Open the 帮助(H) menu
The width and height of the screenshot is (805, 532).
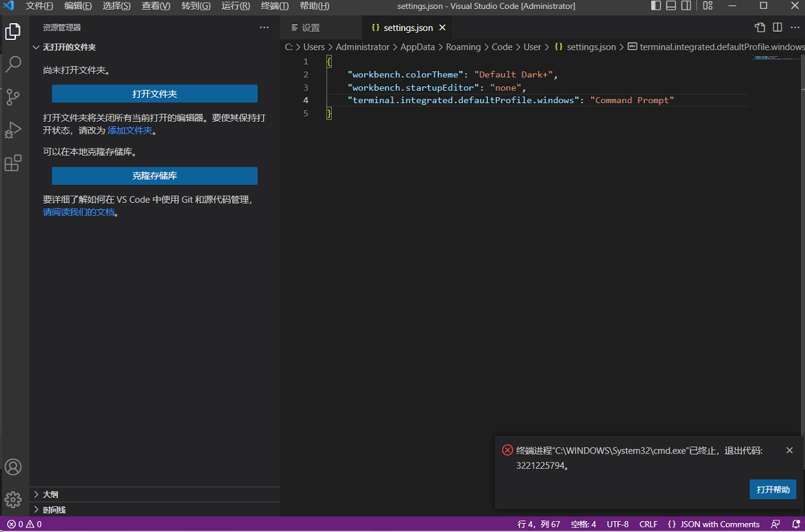tap(315, 6)
